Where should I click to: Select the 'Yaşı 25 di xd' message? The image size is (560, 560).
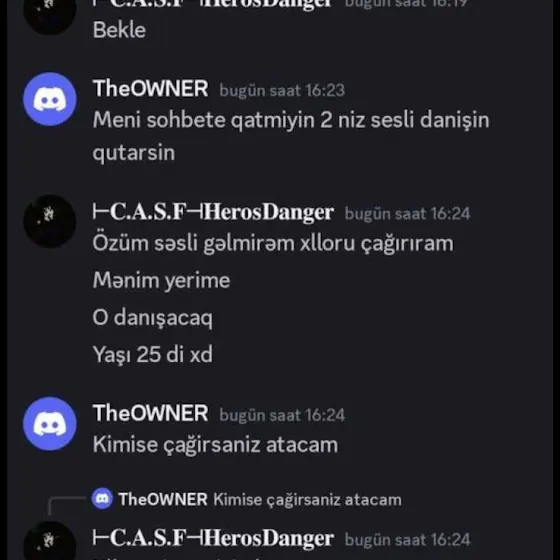coord(152,354)
